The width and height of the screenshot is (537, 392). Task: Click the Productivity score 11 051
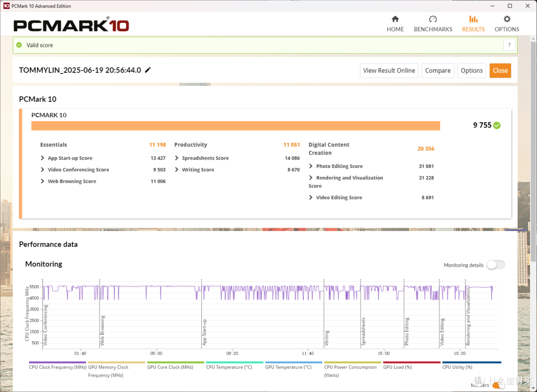pos(291,145)
